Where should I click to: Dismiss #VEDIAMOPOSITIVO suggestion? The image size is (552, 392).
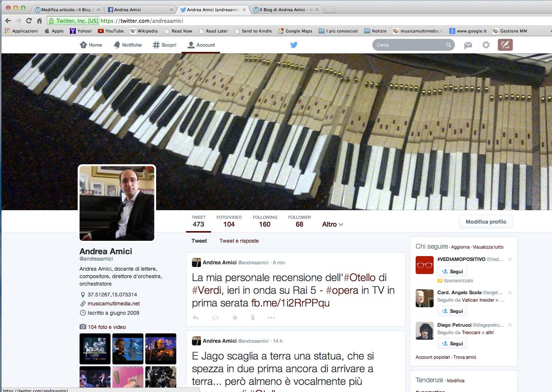(510, 259)
